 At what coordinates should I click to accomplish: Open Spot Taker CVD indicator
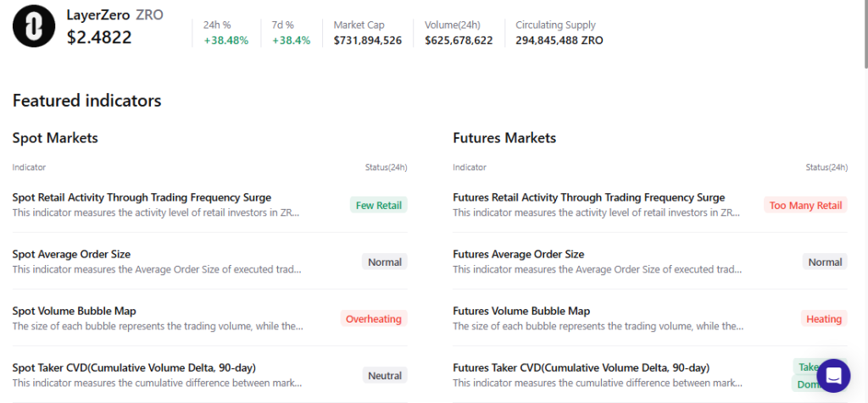pos(134,367)
